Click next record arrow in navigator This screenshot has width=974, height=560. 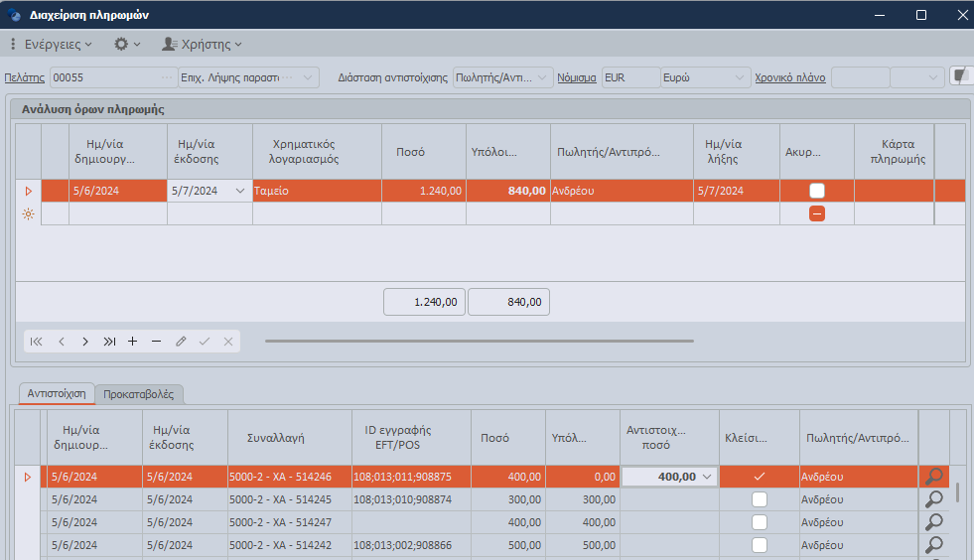pyautogui.click(x=85, y=342)
